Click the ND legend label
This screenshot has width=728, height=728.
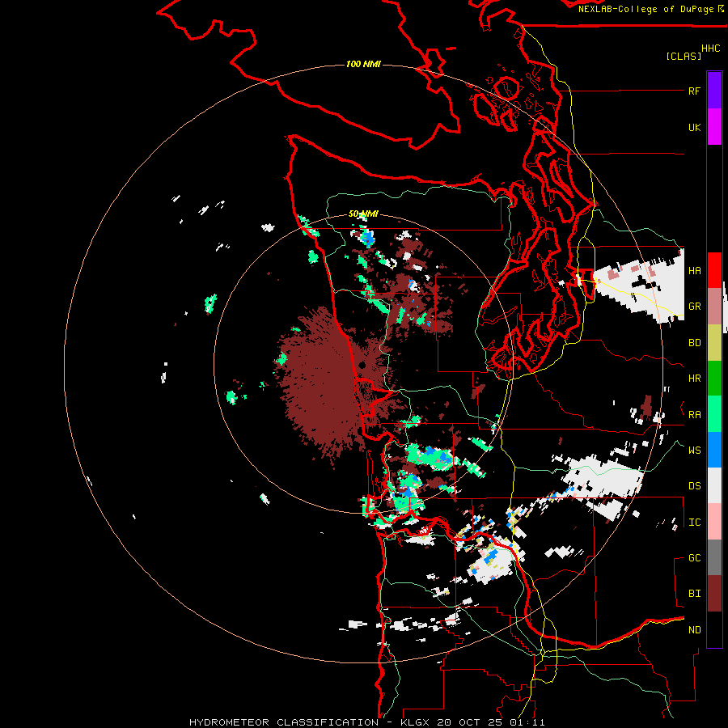coord(694,629)
